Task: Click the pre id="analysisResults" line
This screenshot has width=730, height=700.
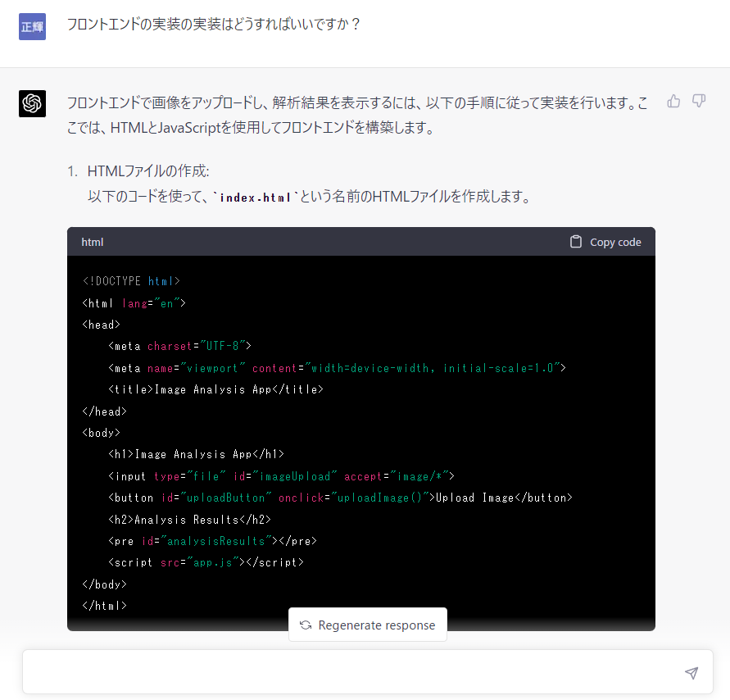Action: tap(212, 541)
